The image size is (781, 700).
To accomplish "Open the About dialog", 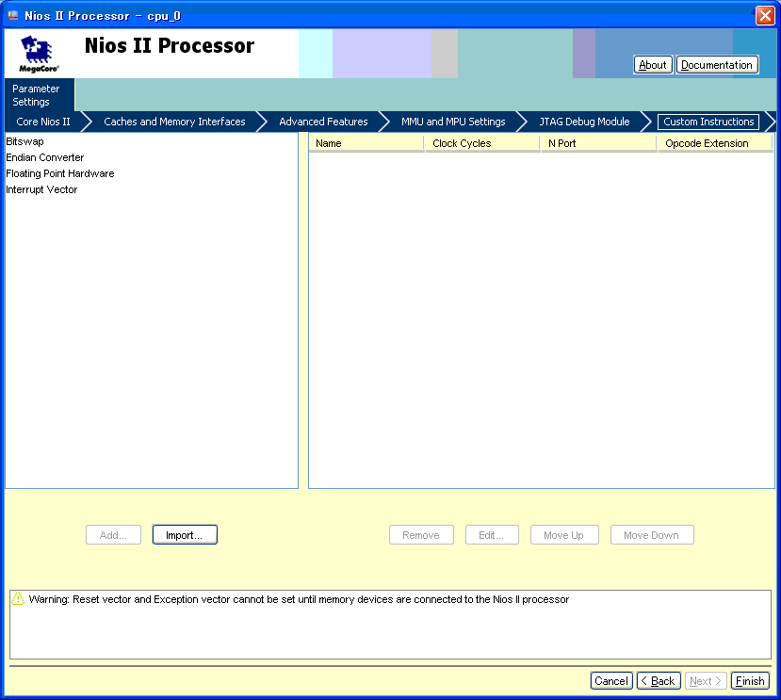I will point(653,65).
